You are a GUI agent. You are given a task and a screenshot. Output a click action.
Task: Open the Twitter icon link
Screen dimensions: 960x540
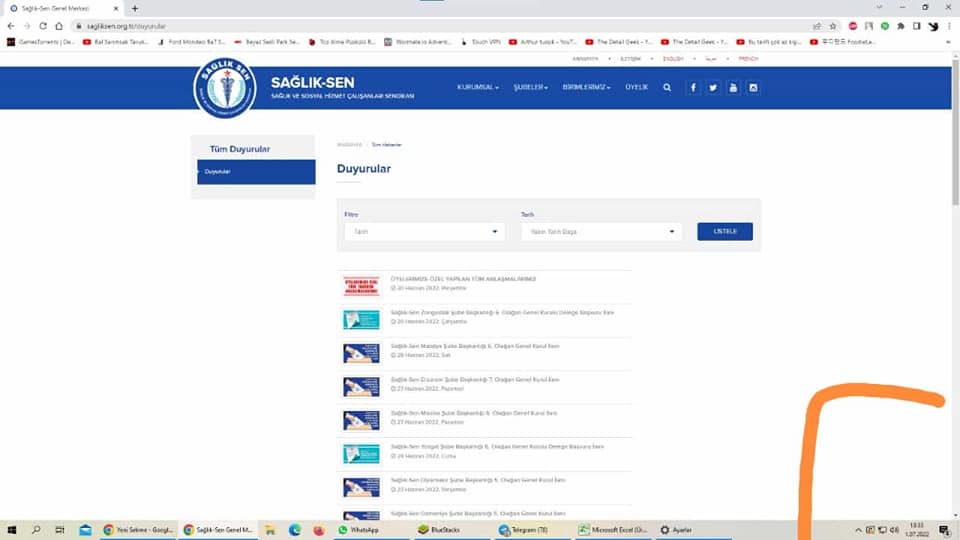pos(713,88)
